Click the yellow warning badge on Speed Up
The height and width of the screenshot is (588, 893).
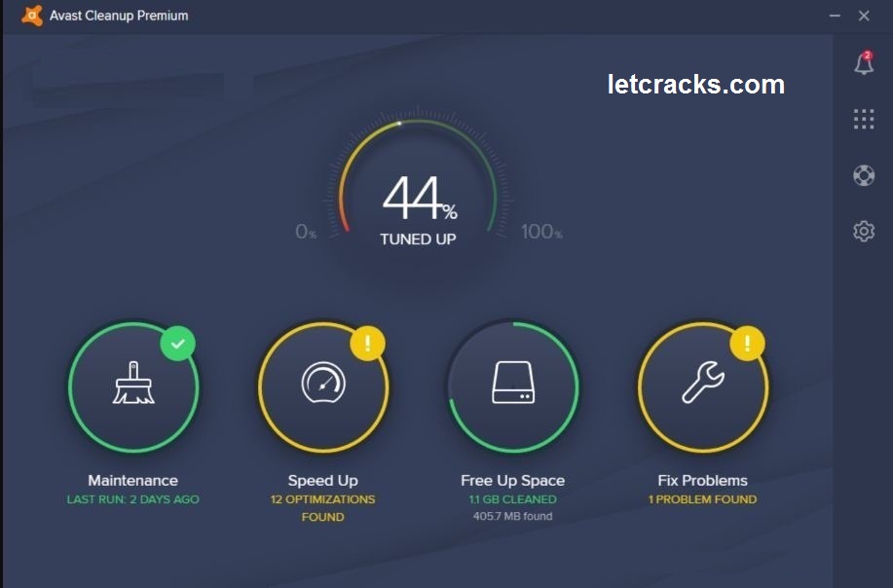click(x=367, y=344)
